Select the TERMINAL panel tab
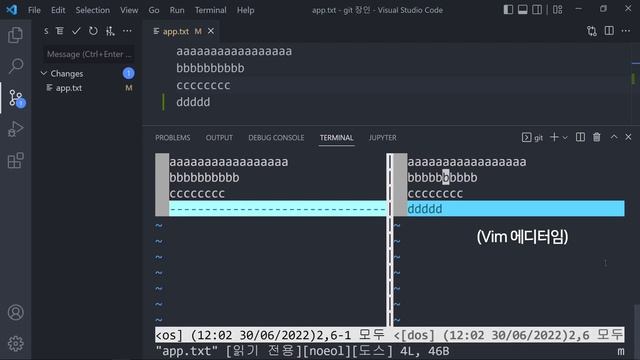 pyautogui.click(x=337, y=138)
